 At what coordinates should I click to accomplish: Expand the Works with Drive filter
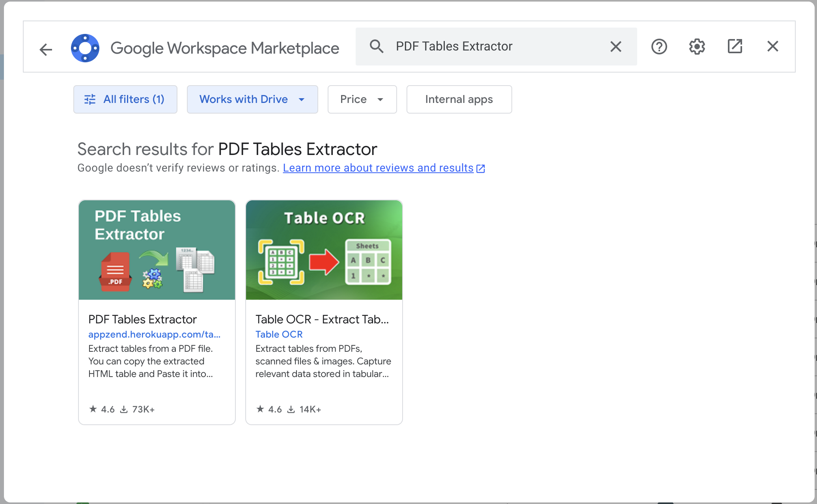(252, 99)
